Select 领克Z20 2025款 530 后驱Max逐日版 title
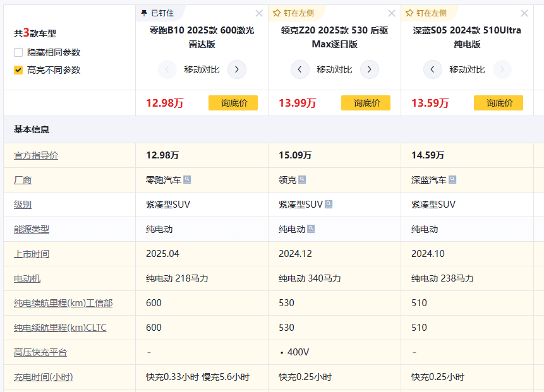Viewport: 544px width, 392px height. coord(334,37)
